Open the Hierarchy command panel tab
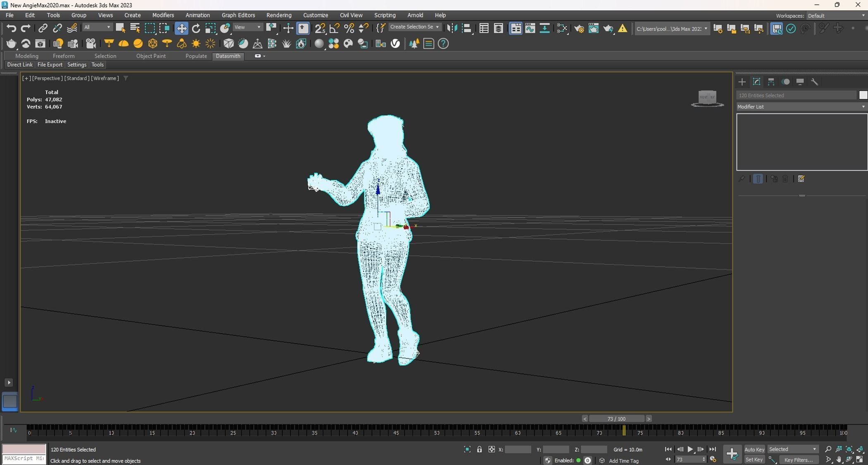Screen dimensions: 868x465 pyautogui.click(x=771, y=82)
